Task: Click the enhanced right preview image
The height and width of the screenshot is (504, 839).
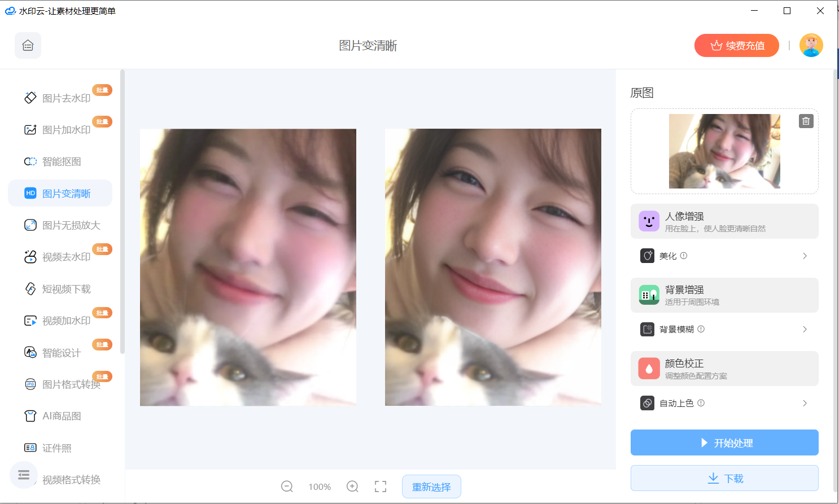Action: 493,267
